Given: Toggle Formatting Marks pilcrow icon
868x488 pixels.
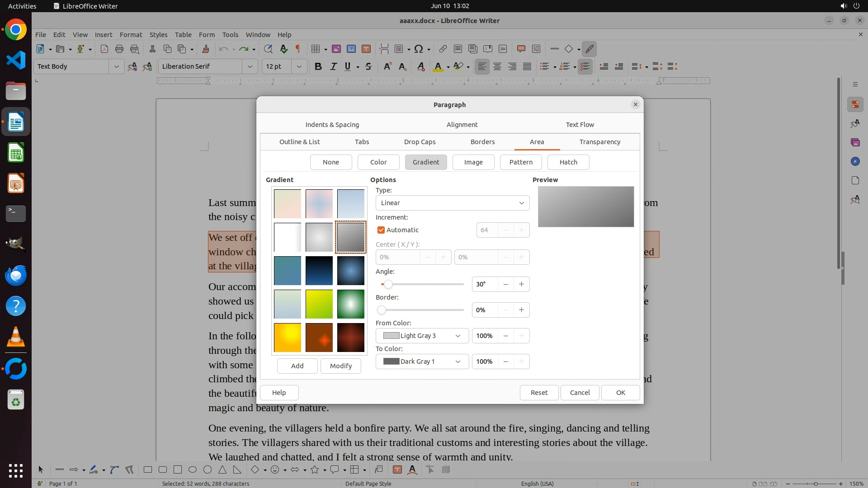Looking at the screenshot, I should tap(297, 49).
